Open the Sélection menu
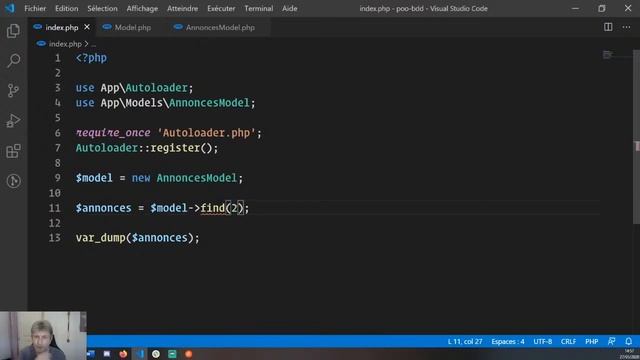The height and width of the screenshot is (360, 640). click(102, 8)
